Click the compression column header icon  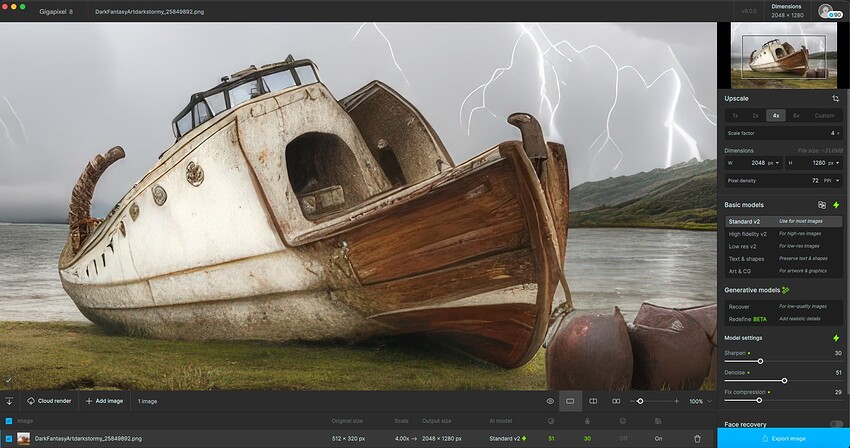point(658,421)
